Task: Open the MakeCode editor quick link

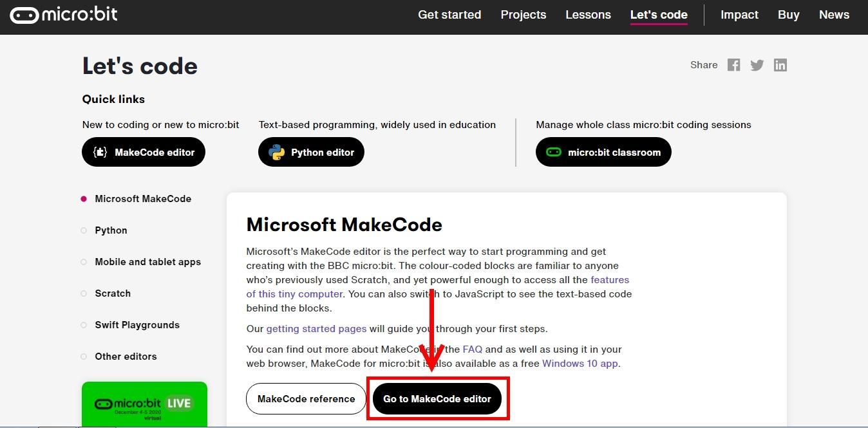Action: tap(143, 152)
